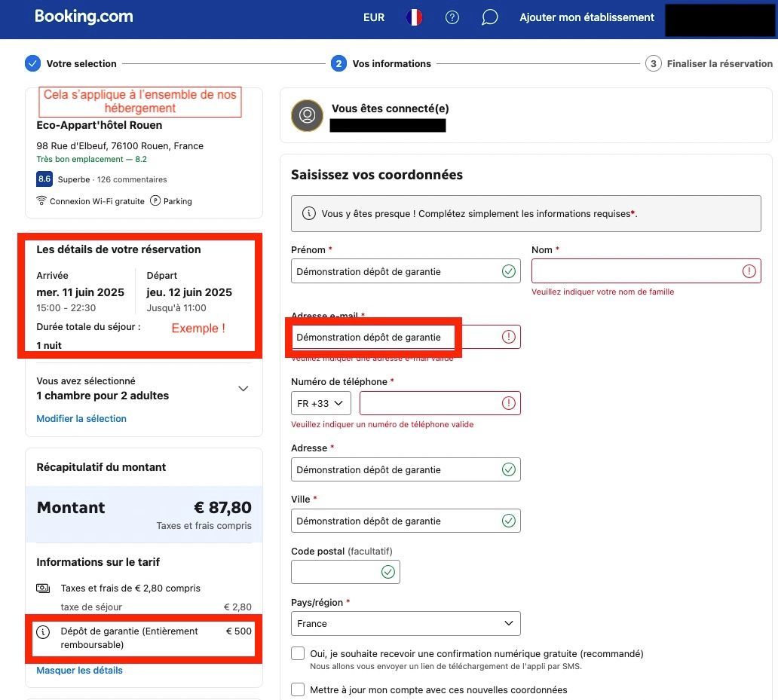Click the Modifier la sélection link
This screenshot has height=700, width=778.
[81, 418]
